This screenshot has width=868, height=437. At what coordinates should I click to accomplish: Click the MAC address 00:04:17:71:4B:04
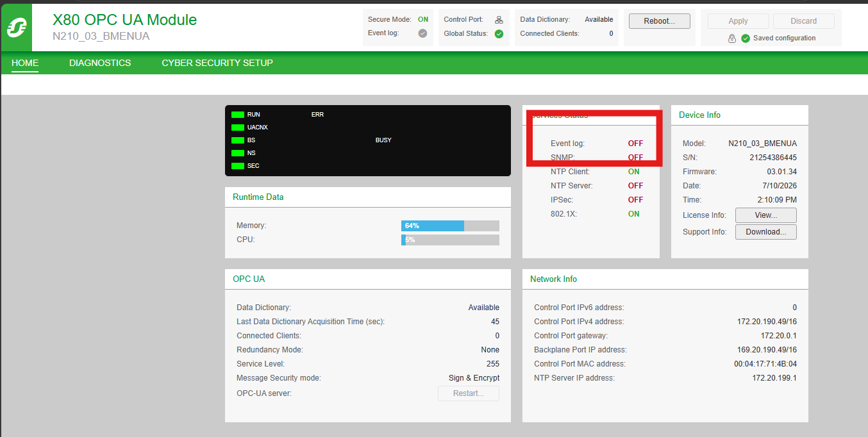point(765,364)
